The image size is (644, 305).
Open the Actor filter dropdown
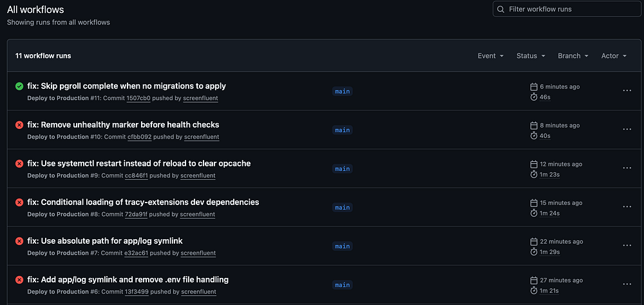[x=614, y=56]
